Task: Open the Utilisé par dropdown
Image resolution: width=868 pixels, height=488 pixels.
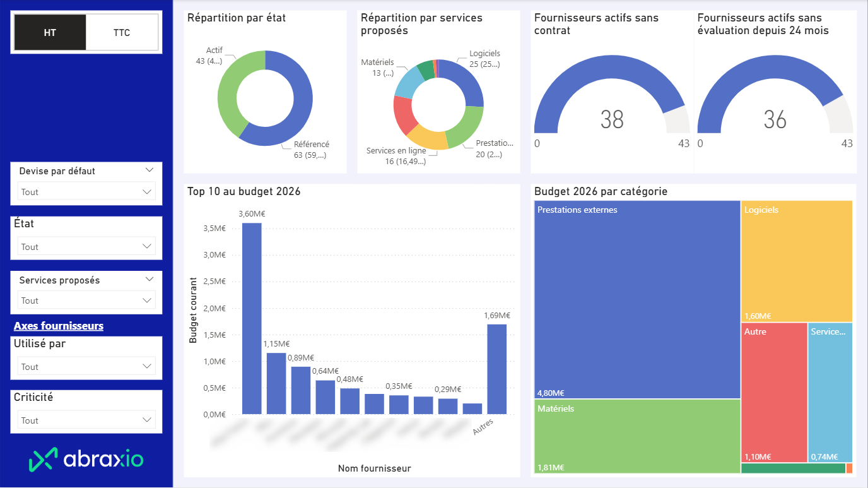Action: click(86, 367)
